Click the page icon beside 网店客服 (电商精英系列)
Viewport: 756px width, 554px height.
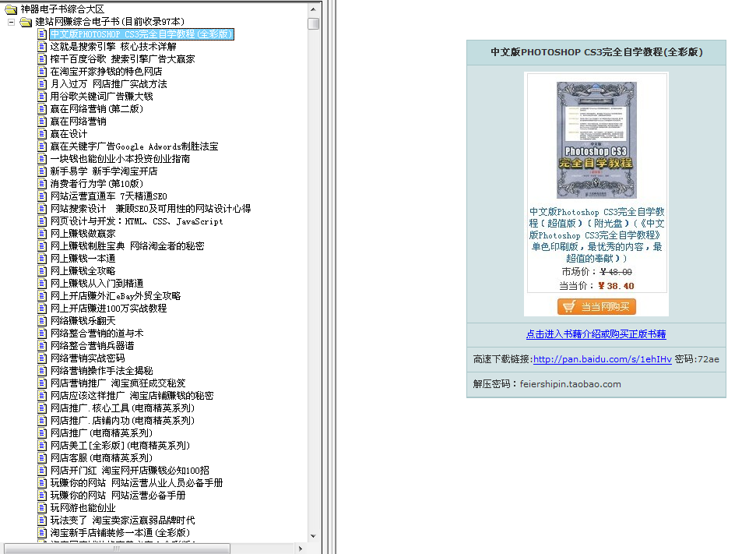pos(42,458)
